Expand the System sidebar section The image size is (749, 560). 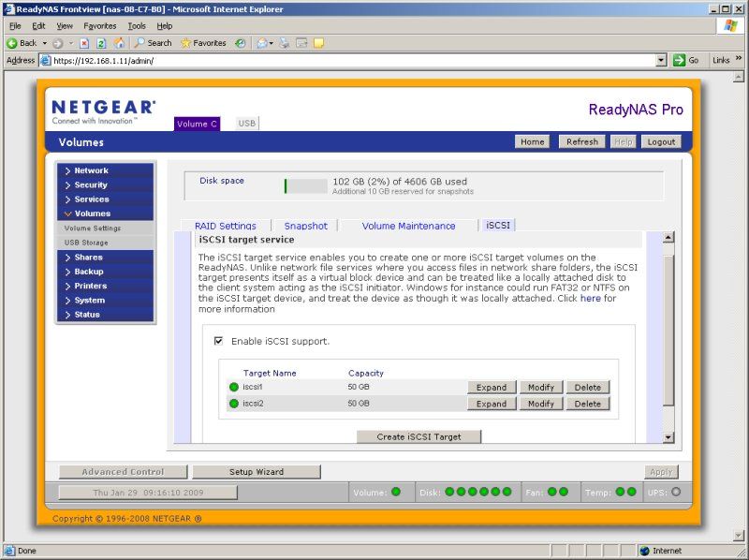pos(105,300)
